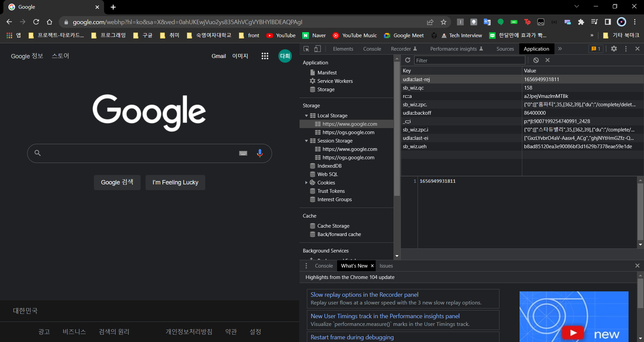The height and width of the screenshot is (342, 644).
Task: Bookmark this page with the star icon
Action: point(443,22)
